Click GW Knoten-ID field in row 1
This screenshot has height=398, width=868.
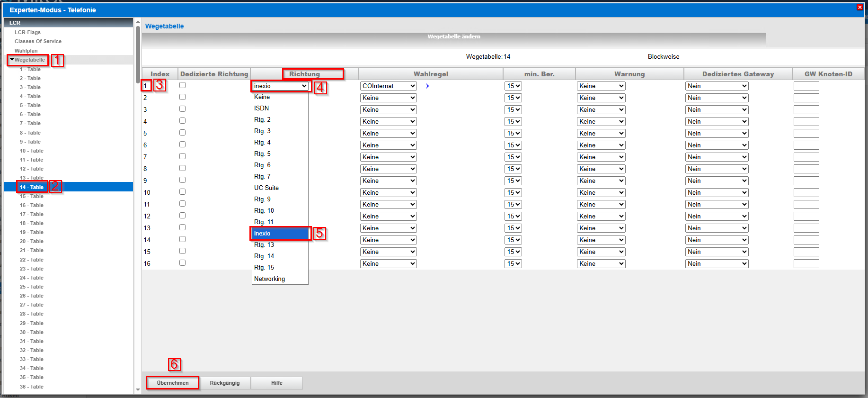806,86
